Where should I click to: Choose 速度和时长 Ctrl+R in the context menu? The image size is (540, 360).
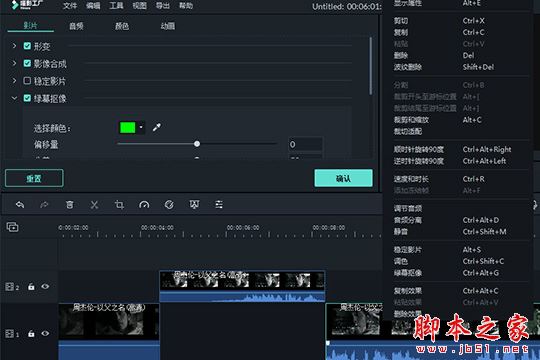461,179
